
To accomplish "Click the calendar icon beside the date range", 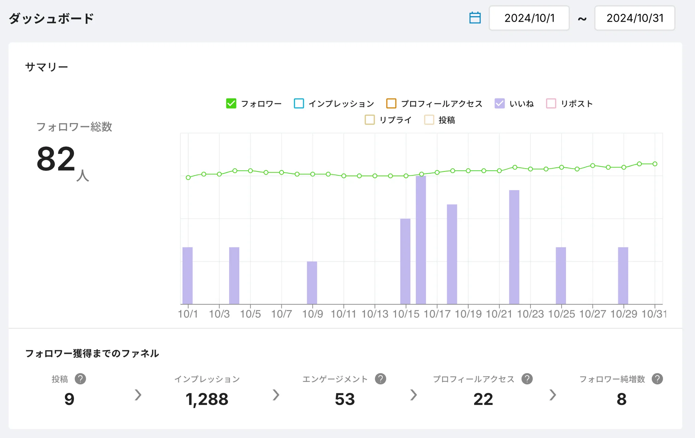I will (x=475, y=18).
